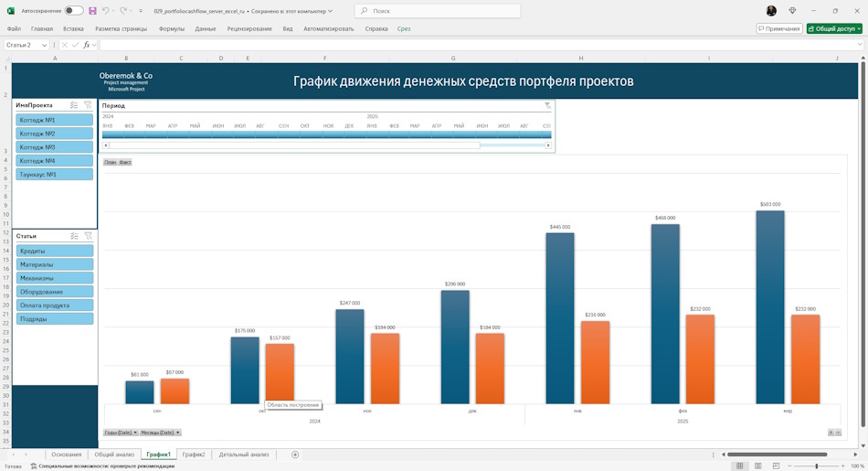Select Оборудование slicer item
868x471 pixels.
pos(54,292)
